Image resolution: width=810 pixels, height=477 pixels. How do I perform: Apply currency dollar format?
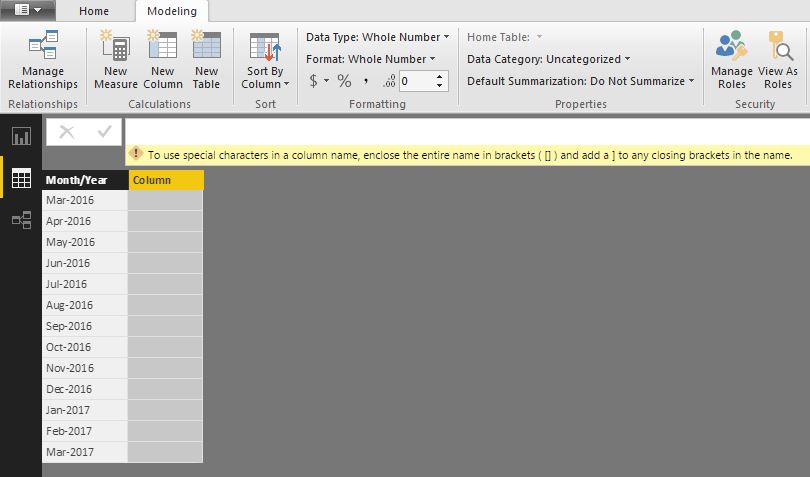313,81
